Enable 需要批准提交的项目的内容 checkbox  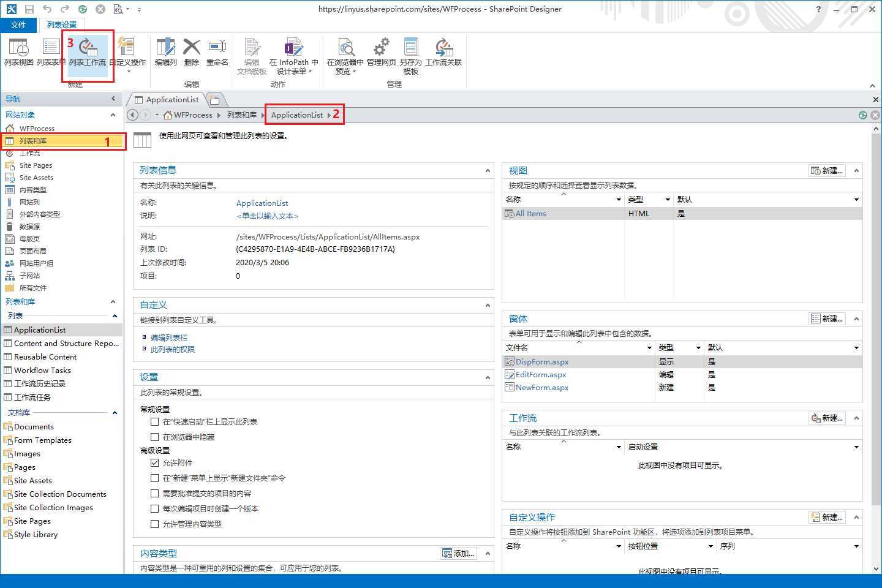click(155, 494)
